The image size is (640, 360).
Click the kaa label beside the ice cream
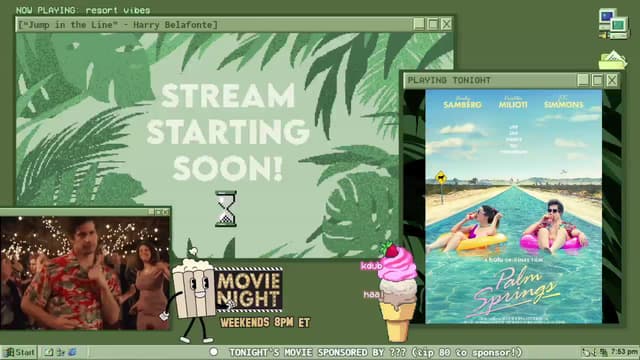pos(373,294)
